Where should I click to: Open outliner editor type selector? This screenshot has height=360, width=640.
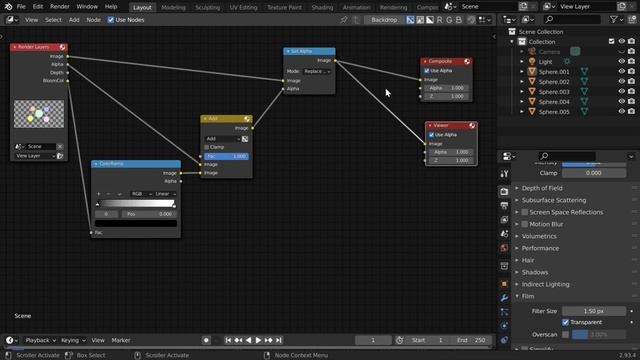(509, 19)
